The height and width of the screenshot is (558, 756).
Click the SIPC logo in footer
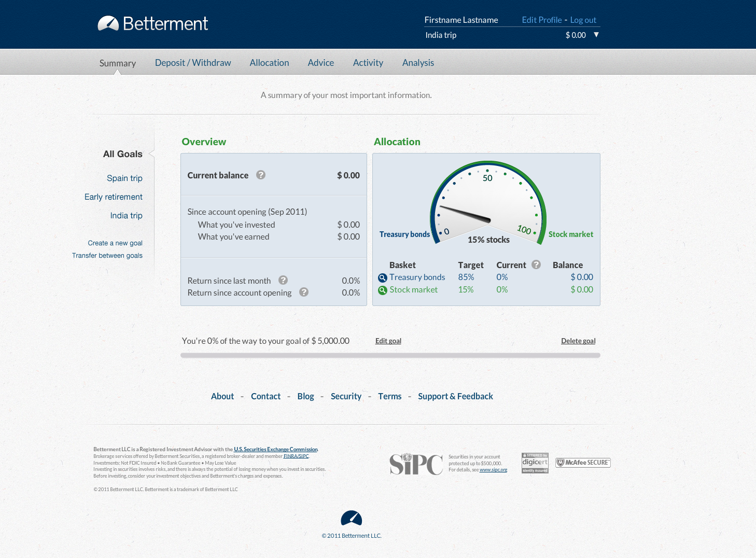416,464
